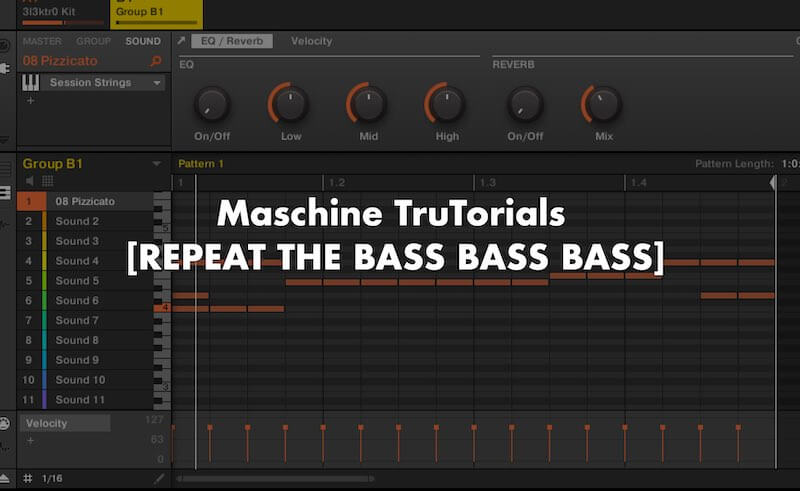Select sound slot 1 08 Pizzicato
Viewport: 800px width, 491px height.
pos(85,201)
